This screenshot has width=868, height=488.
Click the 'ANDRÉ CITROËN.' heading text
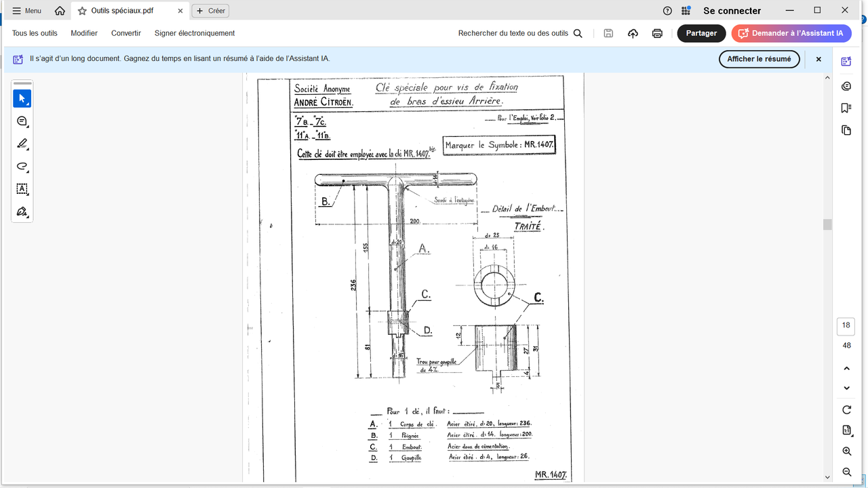(323, 103)
